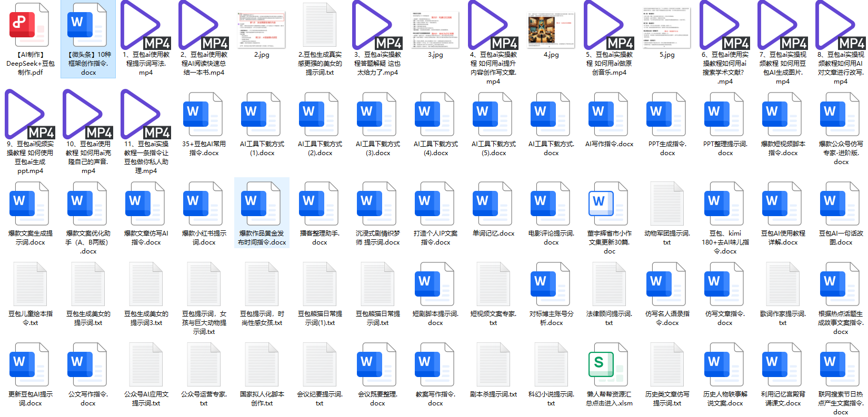Image resolution: width=868 pixels, height=417 pixels.
Task: Open the 2.jpg image thumbnail
Action: click(262, 25)
